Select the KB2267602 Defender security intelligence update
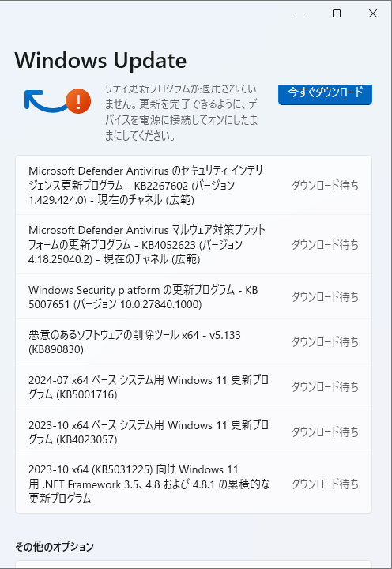This screenshot has height=569, width=392. click(194, 185)
